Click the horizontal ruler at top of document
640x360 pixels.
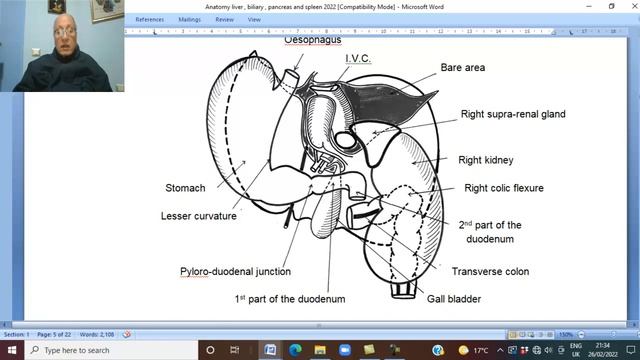(376, 31)
